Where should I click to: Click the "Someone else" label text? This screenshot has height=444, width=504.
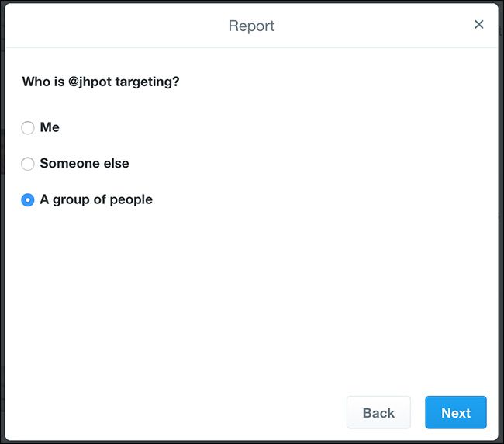[85, 163]
